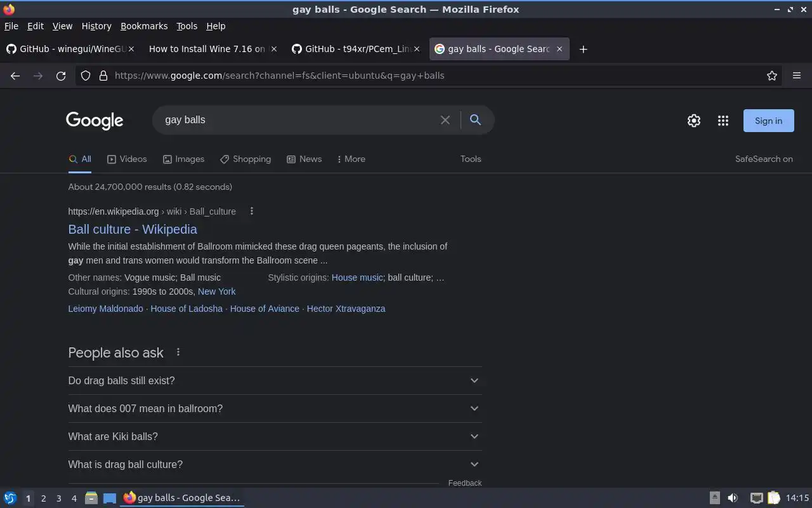Open House of Aviance link
The width and height of the screenshot is (812, 508).
(x=265, y=309)
